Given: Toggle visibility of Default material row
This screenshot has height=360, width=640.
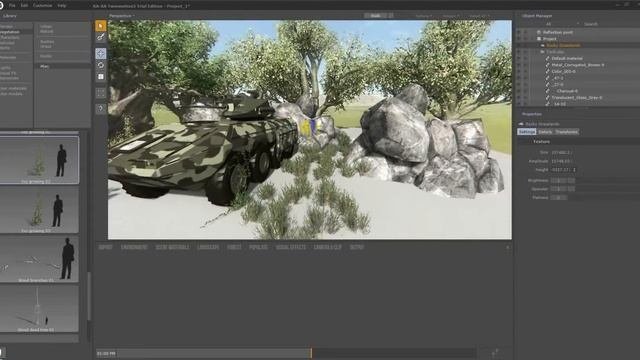Looking at the screenshot, I should tap(519, 58).
